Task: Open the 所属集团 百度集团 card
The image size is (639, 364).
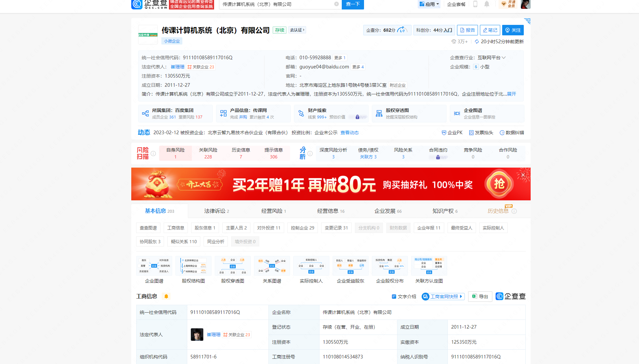Action: (x=175, y=114)
